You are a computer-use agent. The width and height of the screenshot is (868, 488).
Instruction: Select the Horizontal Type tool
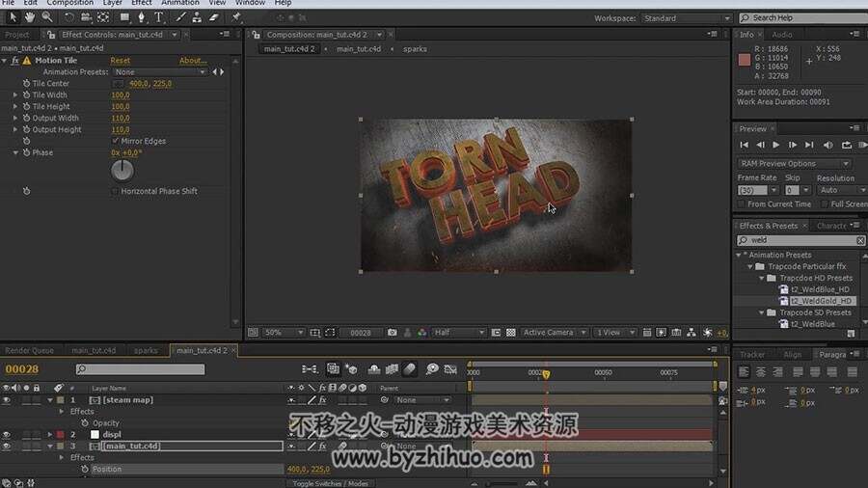tap(159, 17)
